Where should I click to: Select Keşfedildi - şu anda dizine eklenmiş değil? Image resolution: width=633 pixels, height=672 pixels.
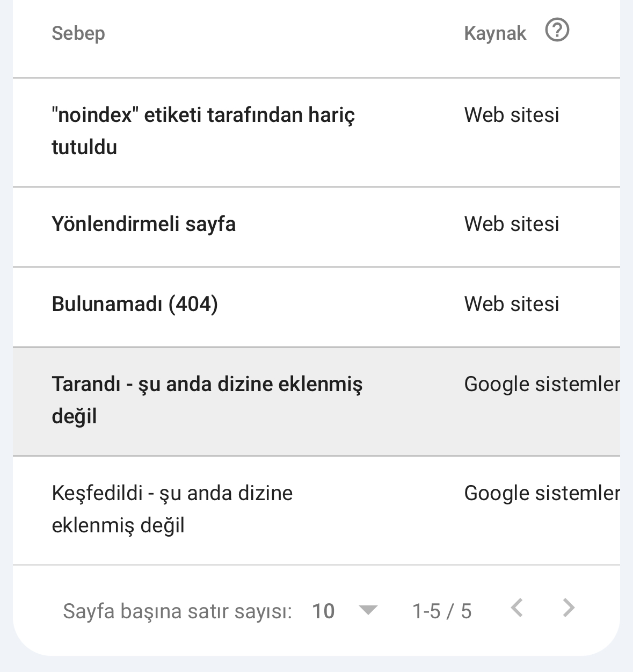tap(172, 509)
